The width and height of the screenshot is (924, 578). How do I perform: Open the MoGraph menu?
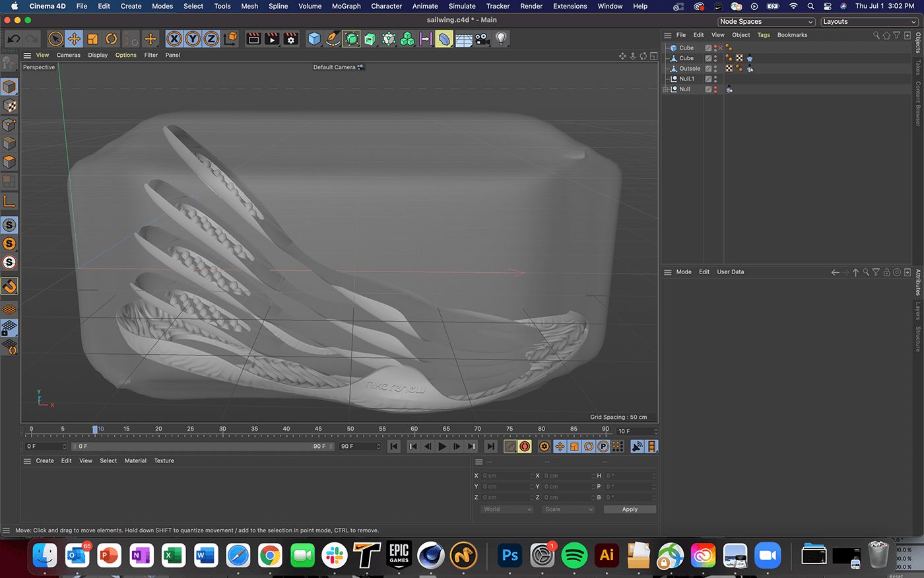click(x=346, y=6)
